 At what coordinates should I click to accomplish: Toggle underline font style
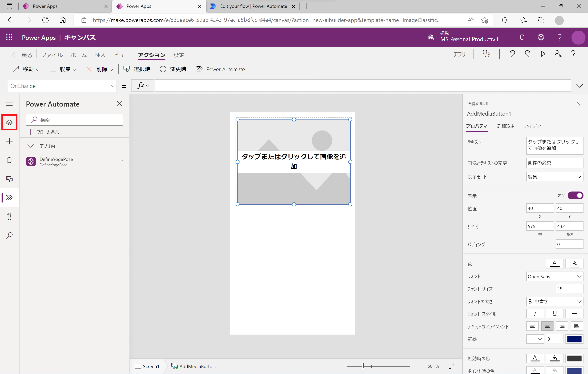coord(554,313)
